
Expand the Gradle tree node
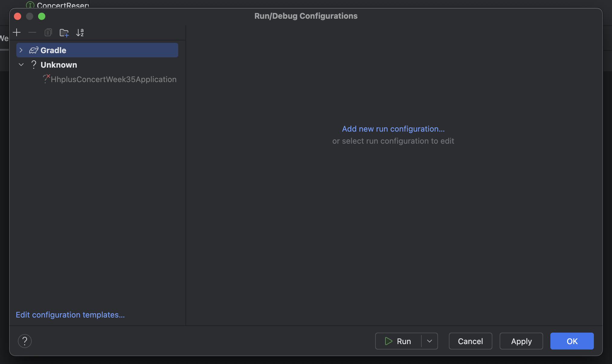pos(21,50)
